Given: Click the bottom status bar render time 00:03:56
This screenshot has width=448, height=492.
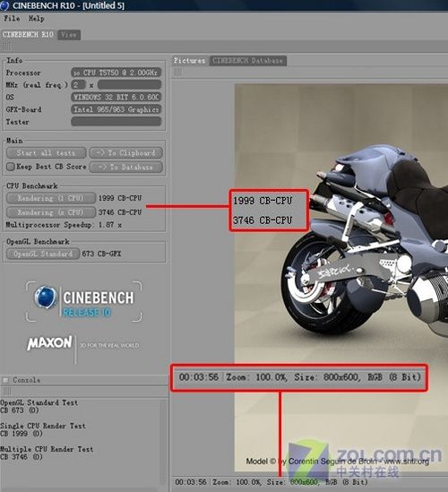Looking at the screenshot, I should pos(191,482).
